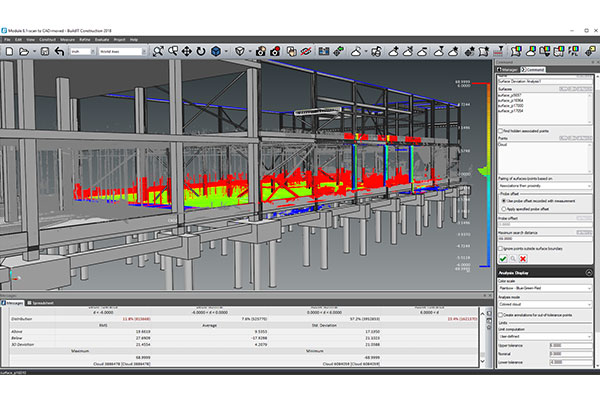600x400 pixels.
Task: Click the New file icon
Action: pos(8,50)
